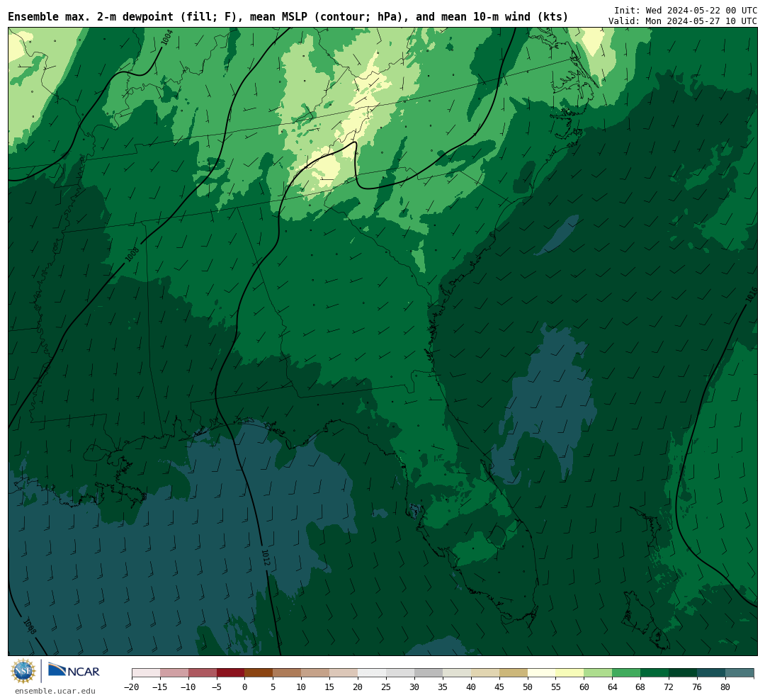Pick the gray swatch between 25 and 30
Screen dimensions: 765x700
[400, 673]
